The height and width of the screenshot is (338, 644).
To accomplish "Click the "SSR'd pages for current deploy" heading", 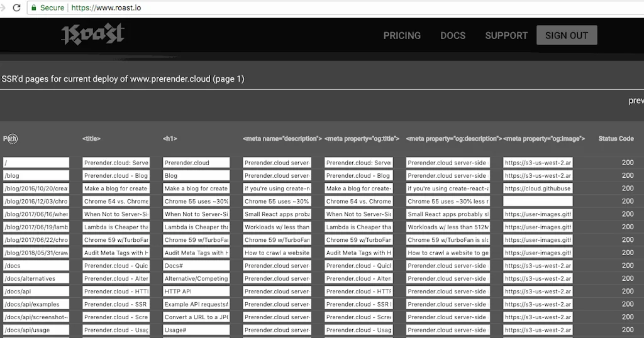I will click(123, 79).
